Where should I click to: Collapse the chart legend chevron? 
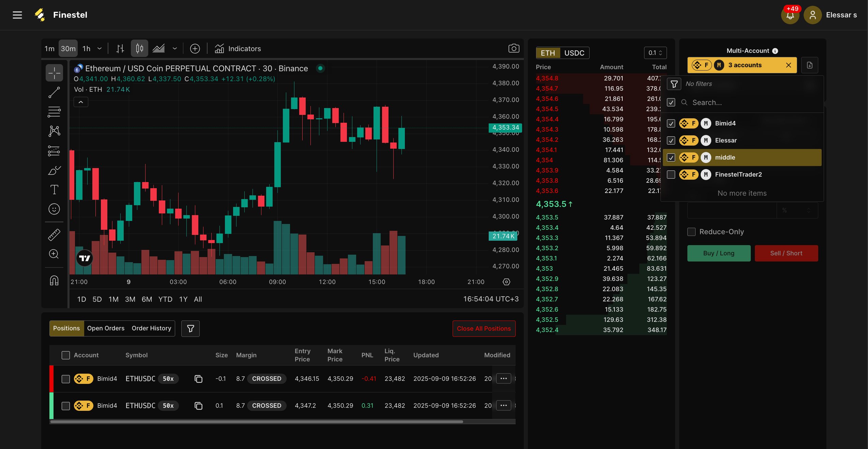(x=81, y=102)
